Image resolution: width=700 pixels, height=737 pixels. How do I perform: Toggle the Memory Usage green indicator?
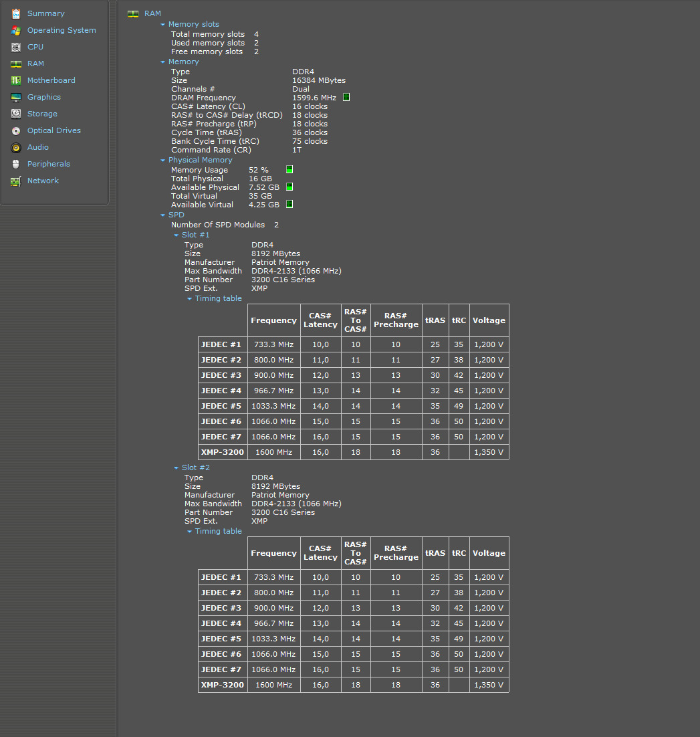pyautogui.click(x=289, y=170)
